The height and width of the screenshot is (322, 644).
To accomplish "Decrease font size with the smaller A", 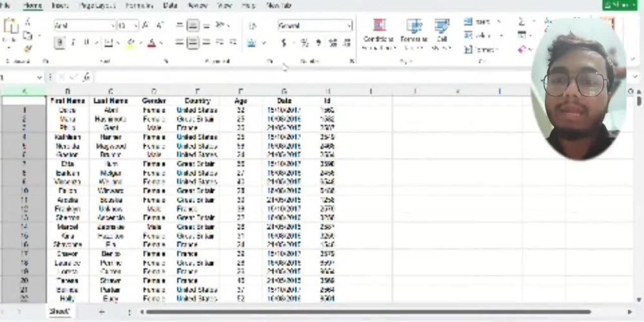I will point(160,26).
